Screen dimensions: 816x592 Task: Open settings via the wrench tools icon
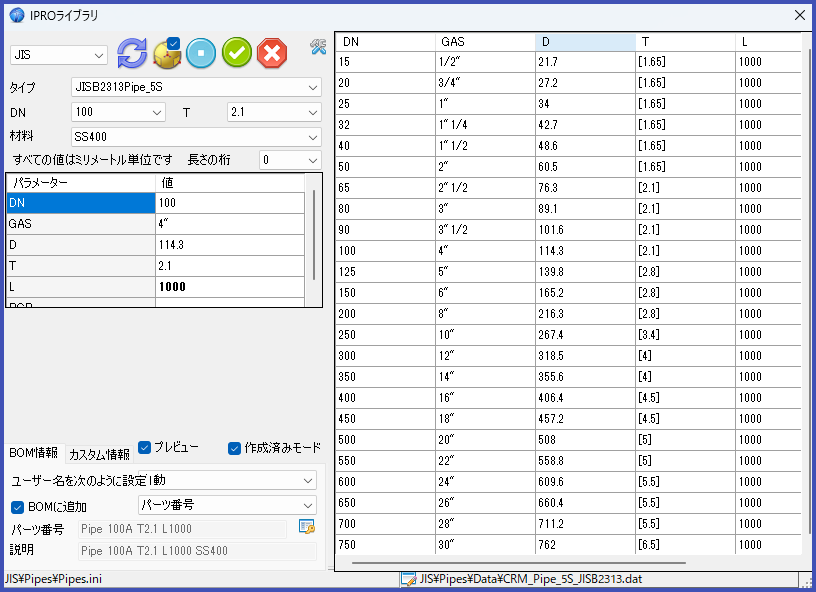coord(318,46)
